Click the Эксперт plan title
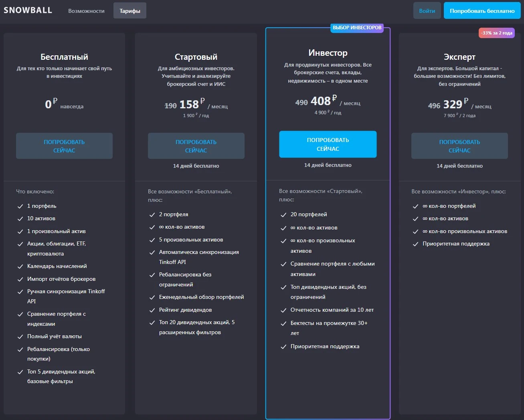524x420 pixels. pos(459,57)
